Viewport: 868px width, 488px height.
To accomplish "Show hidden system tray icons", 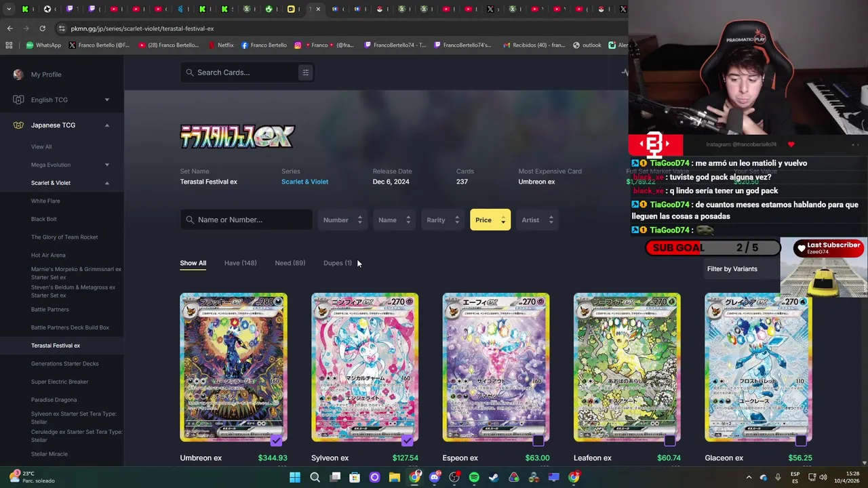I will 749,478.
